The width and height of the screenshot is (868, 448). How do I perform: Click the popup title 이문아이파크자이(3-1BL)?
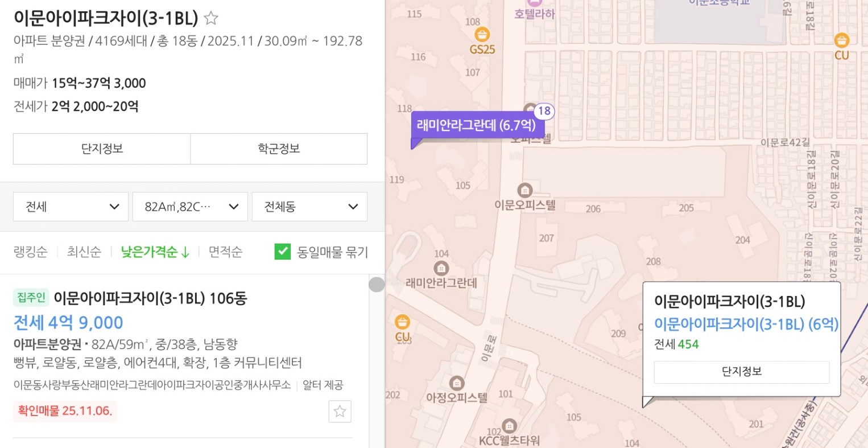click(x=730, y=302)
